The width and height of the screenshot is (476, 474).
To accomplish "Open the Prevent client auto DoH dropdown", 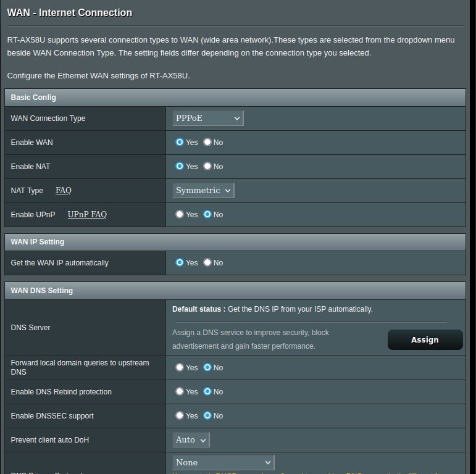I will (x=191, y=440).
